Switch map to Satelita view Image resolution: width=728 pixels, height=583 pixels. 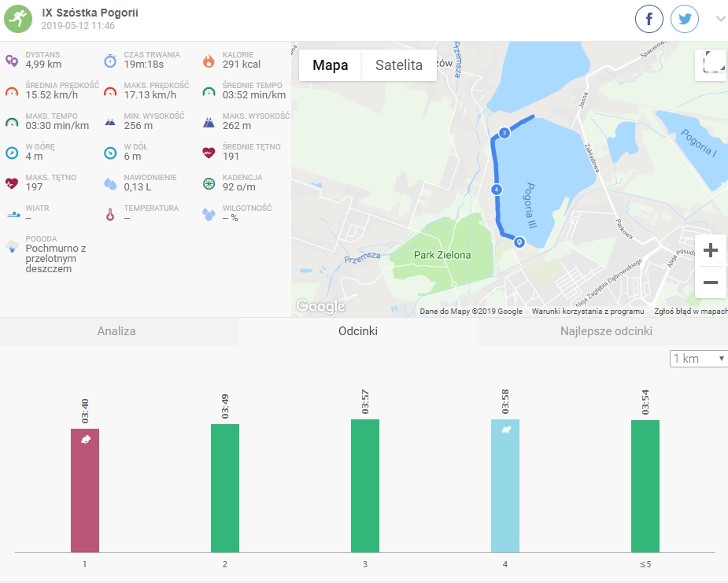pos(398,65)
